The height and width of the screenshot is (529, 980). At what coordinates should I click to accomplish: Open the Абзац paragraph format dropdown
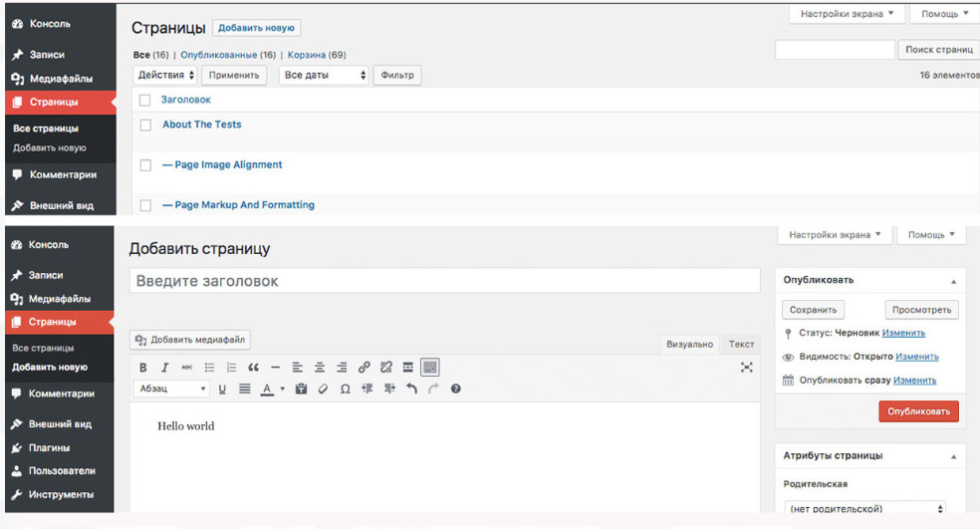[171, 389]
